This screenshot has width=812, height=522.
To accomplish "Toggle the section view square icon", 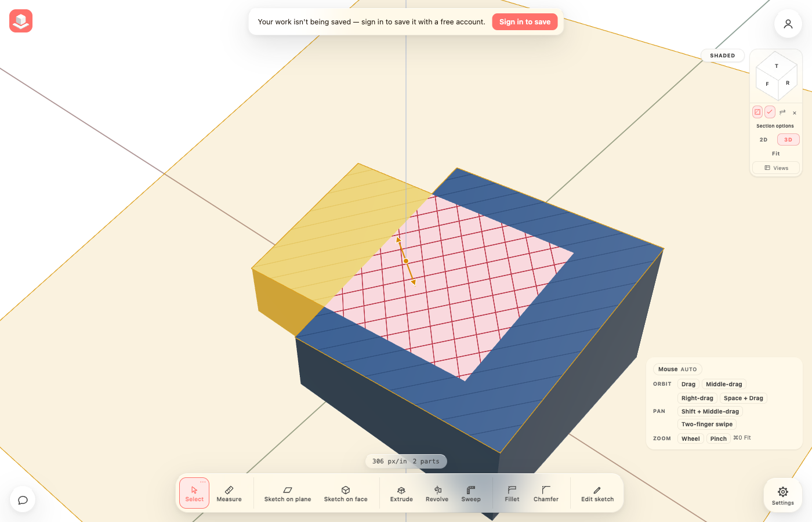I will [757, 112].
